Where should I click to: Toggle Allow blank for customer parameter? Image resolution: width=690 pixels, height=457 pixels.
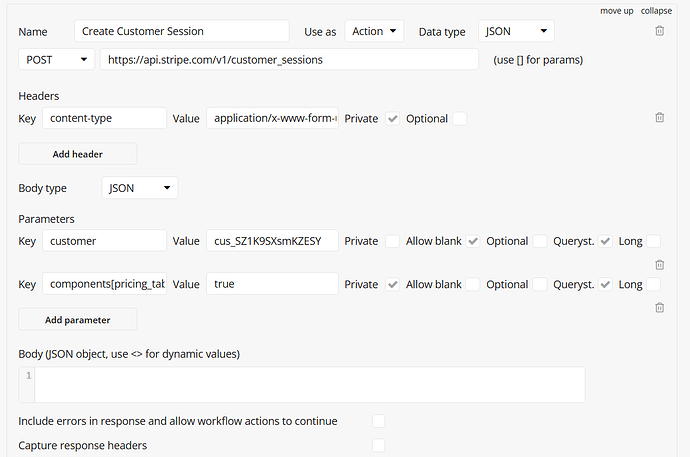pyautogui.click(x=473, y=241)
